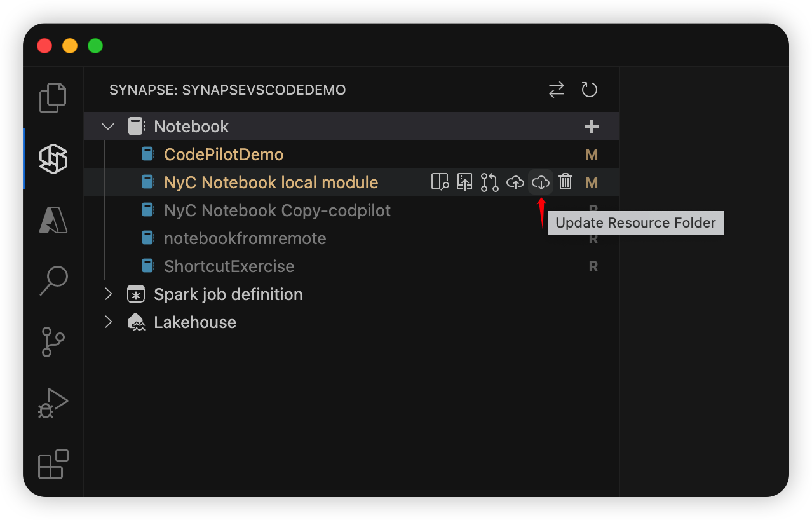Click the Update Resource Folder cloud download icon
The width and height of the screenshot is (812, 520).
click(x=540, y=182)
